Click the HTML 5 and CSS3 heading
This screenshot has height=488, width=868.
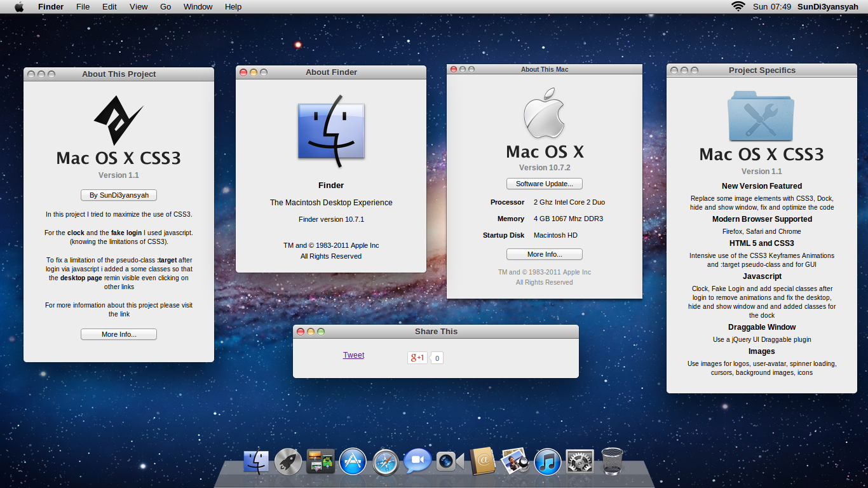point(762,243)
